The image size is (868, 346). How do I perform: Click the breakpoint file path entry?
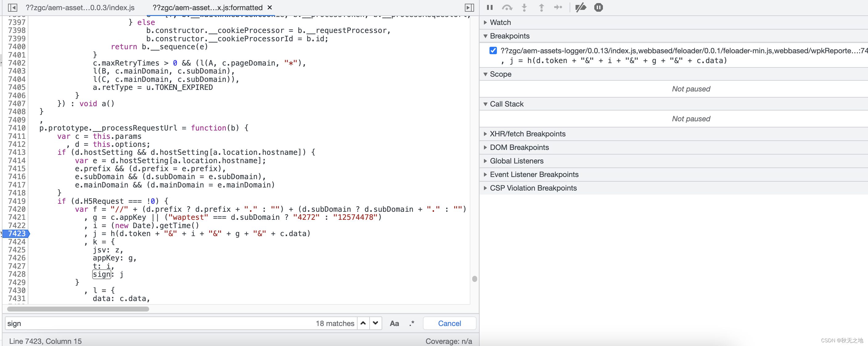[x=684, y=50]
